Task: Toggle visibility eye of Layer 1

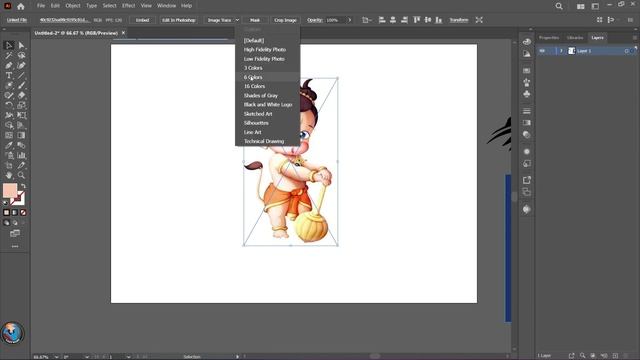Action: [x=542, y=51]
